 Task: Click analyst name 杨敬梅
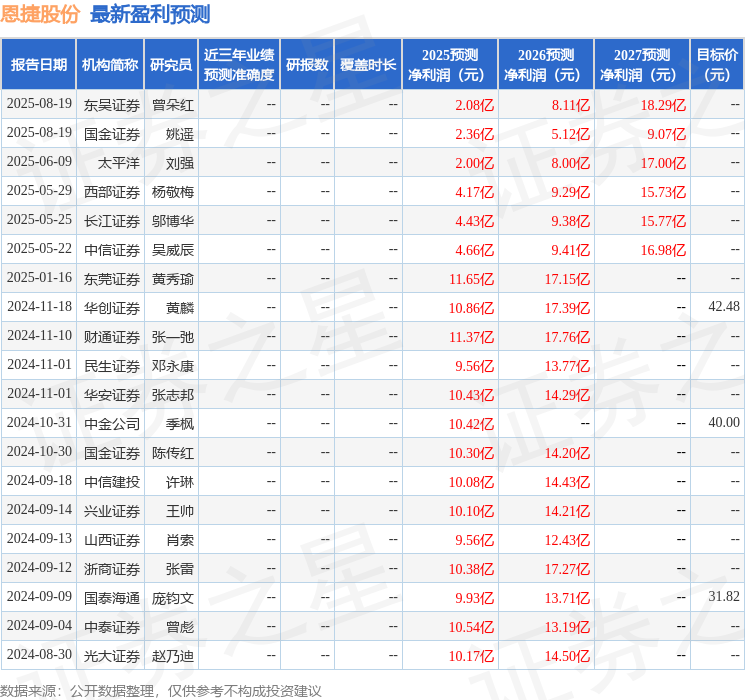173,192
